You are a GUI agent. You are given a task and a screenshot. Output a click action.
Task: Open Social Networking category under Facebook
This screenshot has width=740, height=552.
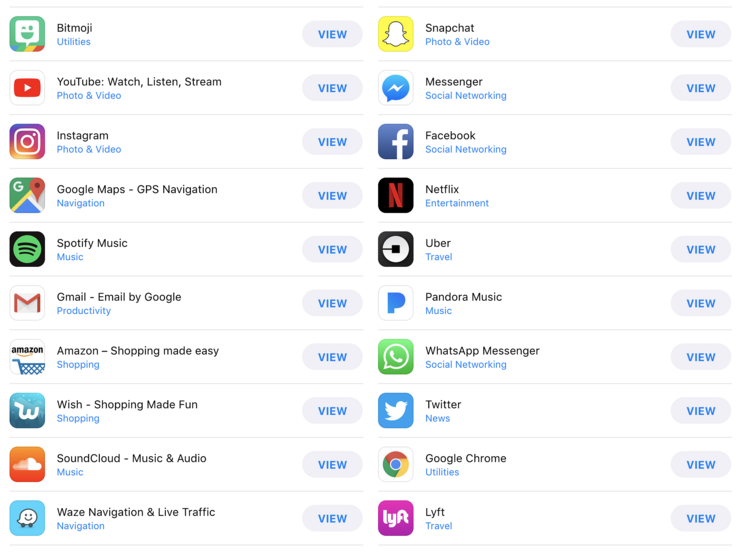(466, 149)
